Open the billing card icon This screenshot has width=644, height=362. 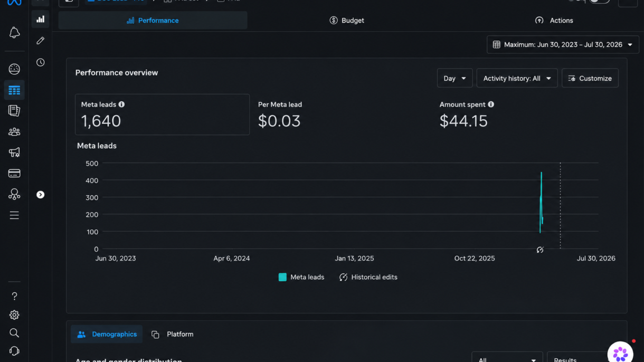click(14, 173)
